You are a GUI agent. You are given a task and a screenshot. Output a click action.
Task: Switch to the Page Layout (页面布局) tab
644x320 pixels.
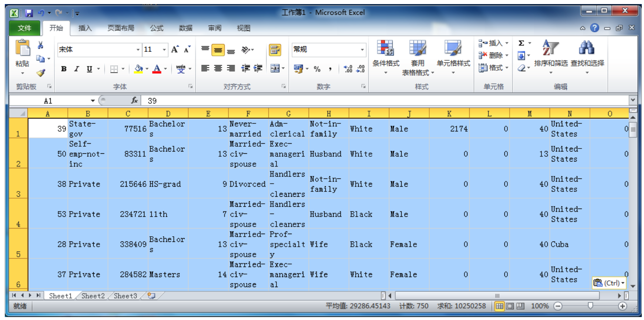click(x=121, y=28)
